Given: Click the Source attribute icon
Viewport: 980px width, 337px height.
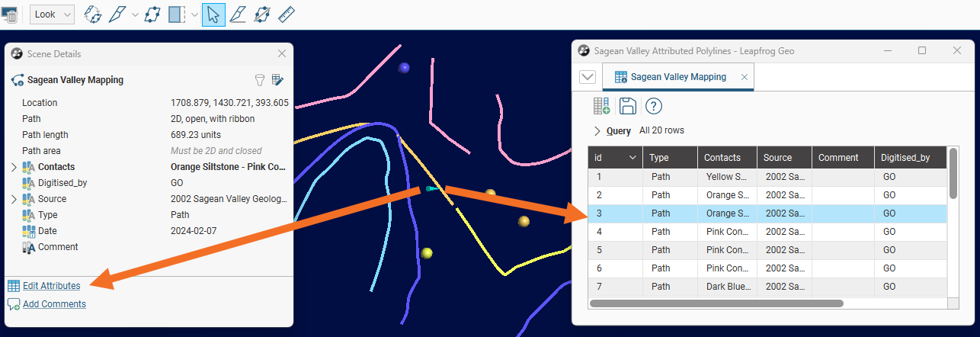Looking at the screenshot, I should tap(29, 199).
